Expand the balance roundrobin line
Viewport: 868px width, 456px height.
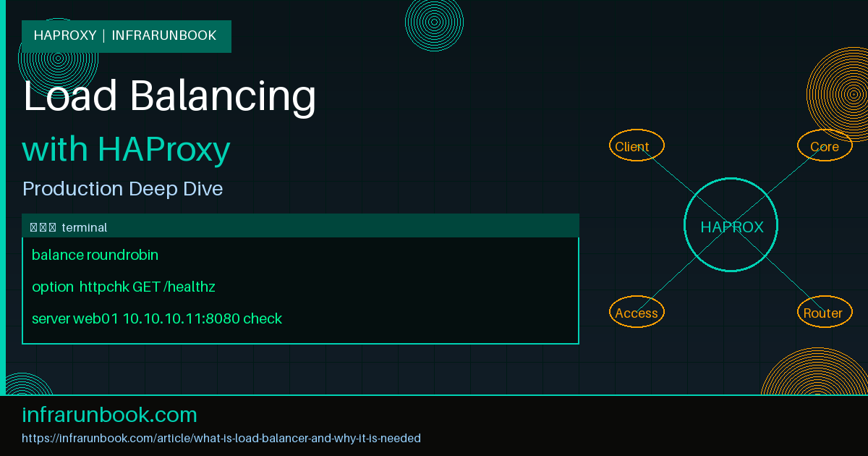[95, 255]
